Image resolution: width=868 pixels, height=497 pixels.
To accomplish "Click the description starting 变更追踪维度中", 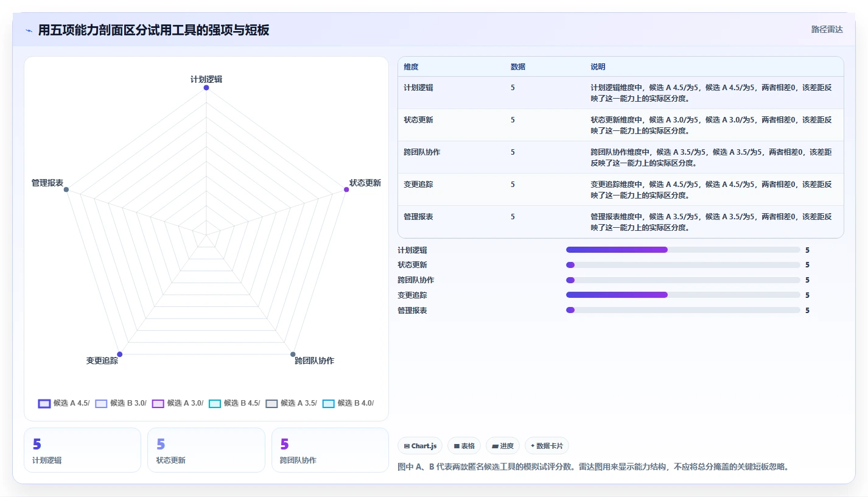I will [x=711, y=190].
